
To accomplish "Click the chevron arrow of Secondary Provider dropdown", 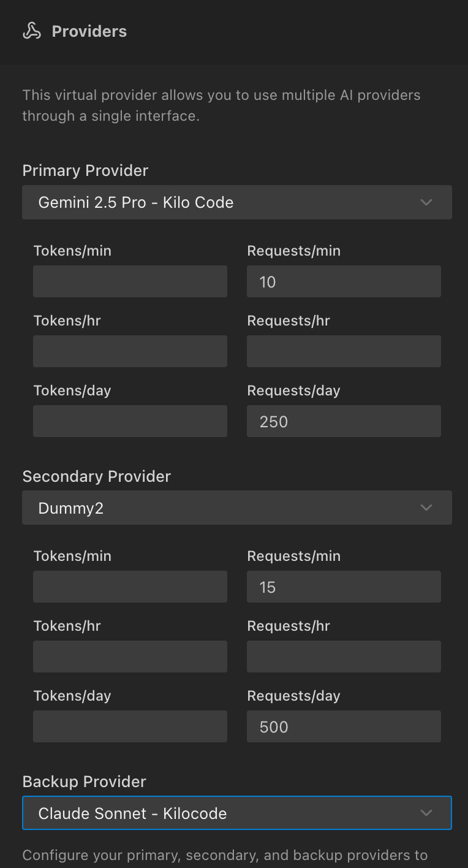I will [426, 508].
